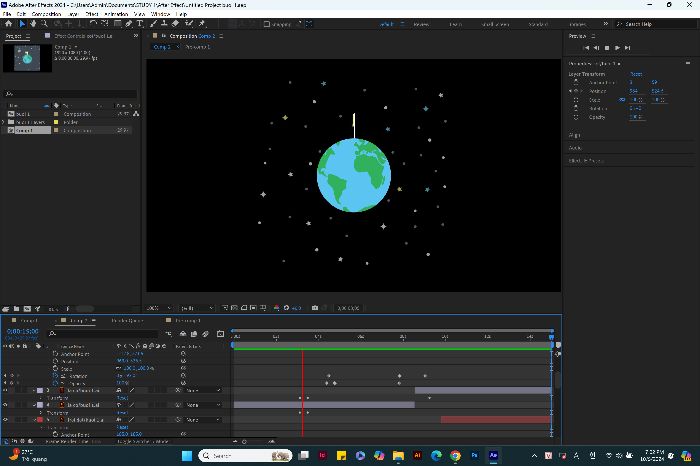Open the Effect menu
Viewport: 700px width, 466px height.
pos(92,14)
